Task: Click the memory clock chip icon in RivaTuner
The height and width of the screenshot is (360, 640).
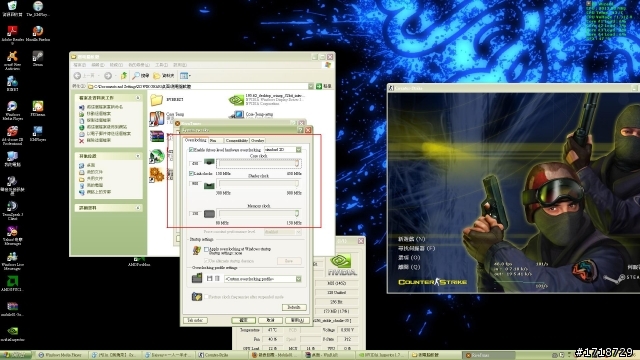Action: tap(209, 213)
